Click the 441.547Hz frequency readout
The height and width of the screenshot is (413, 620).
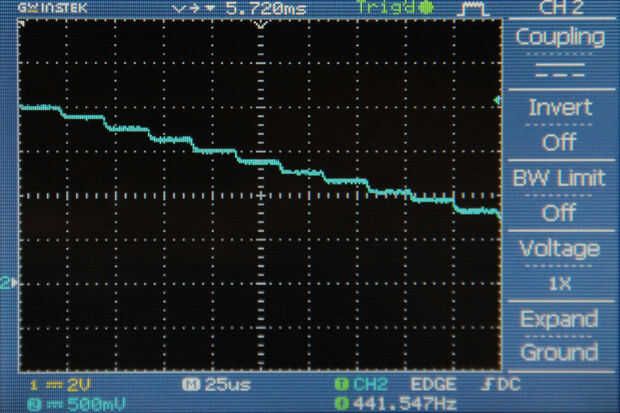(405, 404)
